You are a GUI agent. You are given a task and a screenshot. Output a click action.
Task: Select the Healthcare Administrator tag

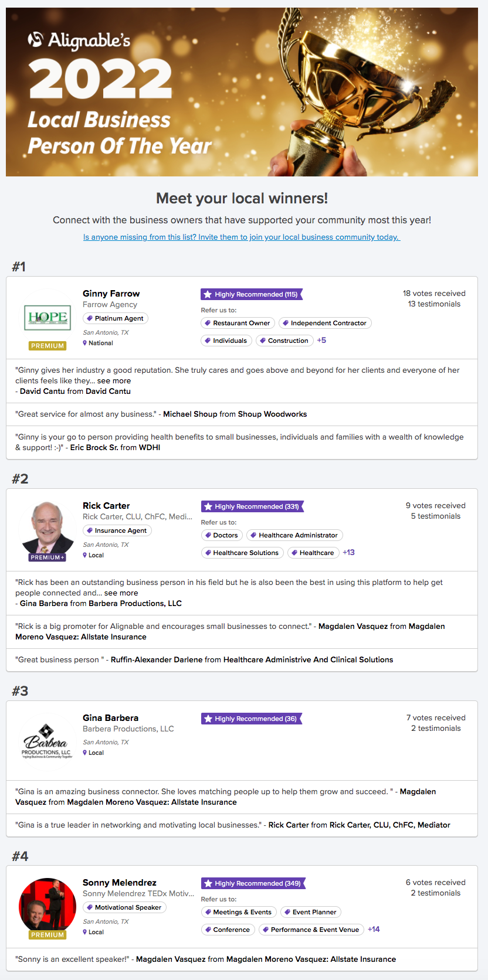(294, 535)
